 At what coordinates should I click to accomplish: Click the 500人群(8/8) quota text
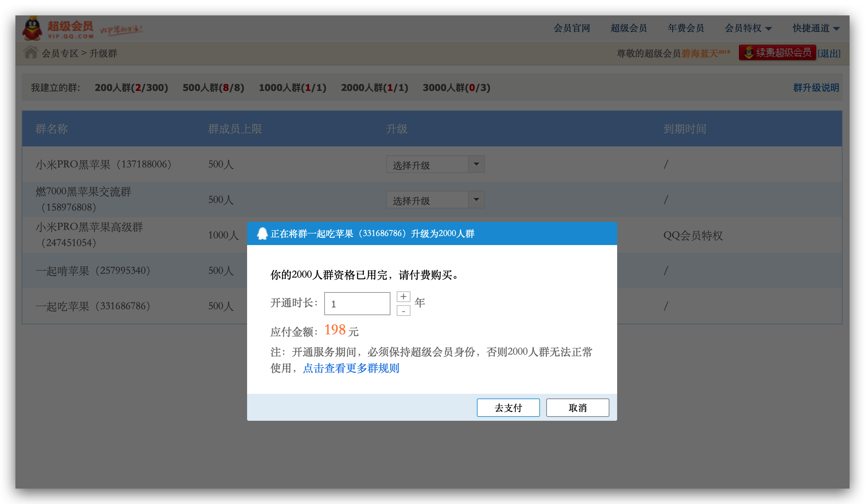click(x=214, y=88)
